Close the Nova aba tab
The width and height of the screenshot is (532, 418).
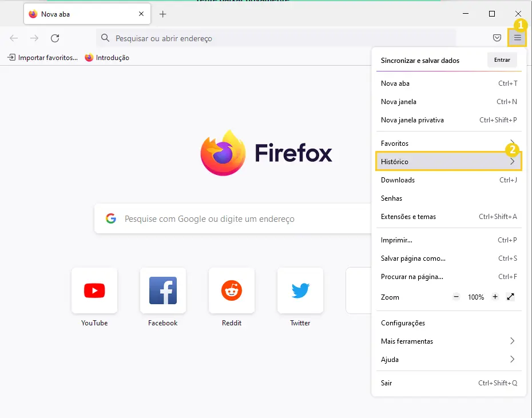pos(141,14)
